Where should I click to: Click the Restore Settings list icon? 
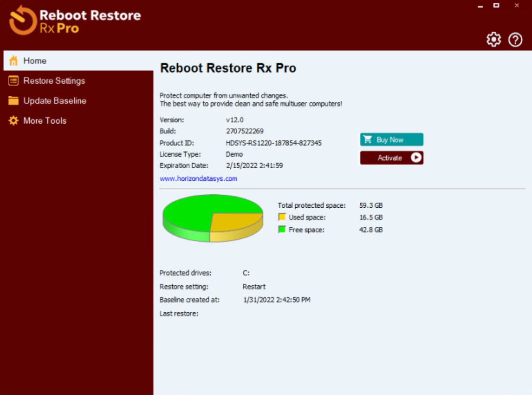pos(14,81)
